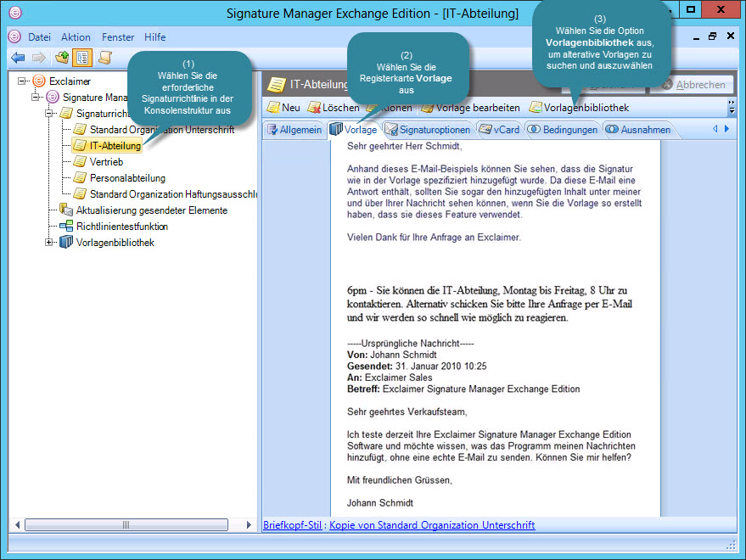
Task: Click the tree pane horizontal scrollbar thumb
Action: tap(126, 525)
